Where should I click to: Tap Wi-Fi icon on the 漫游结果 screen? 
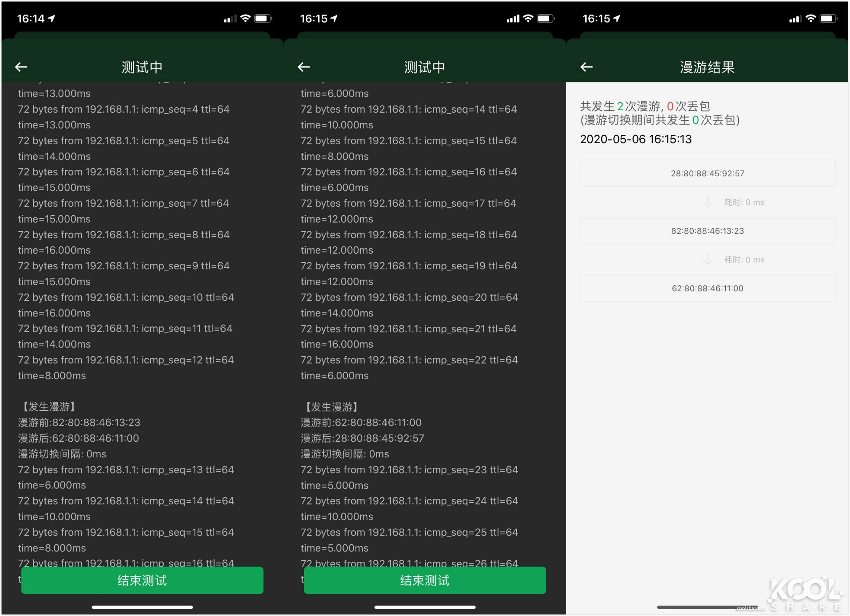(811, 18)
